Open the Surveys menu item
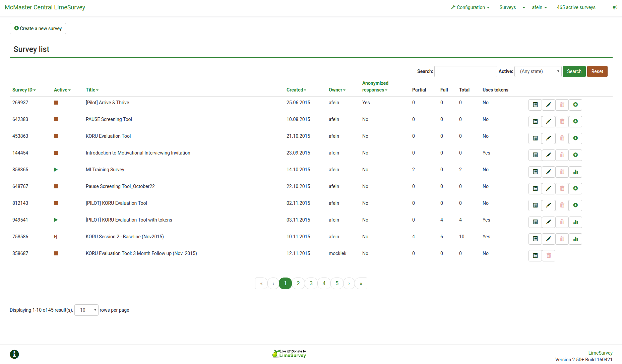This screenshot has height=364, width=622. (507, 7)
